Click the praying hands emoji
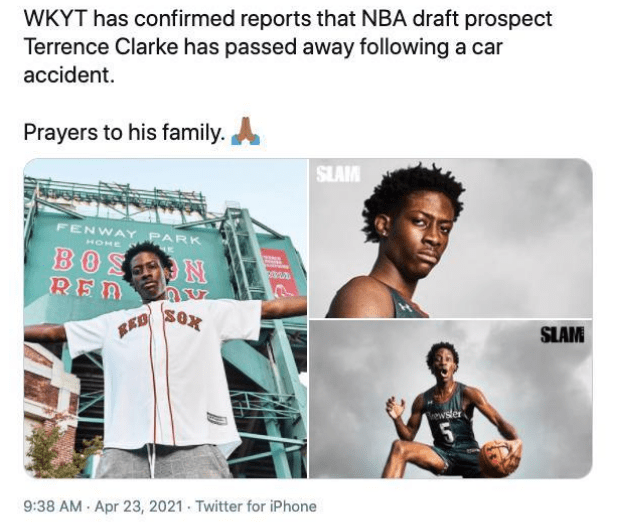 [246, 131]
